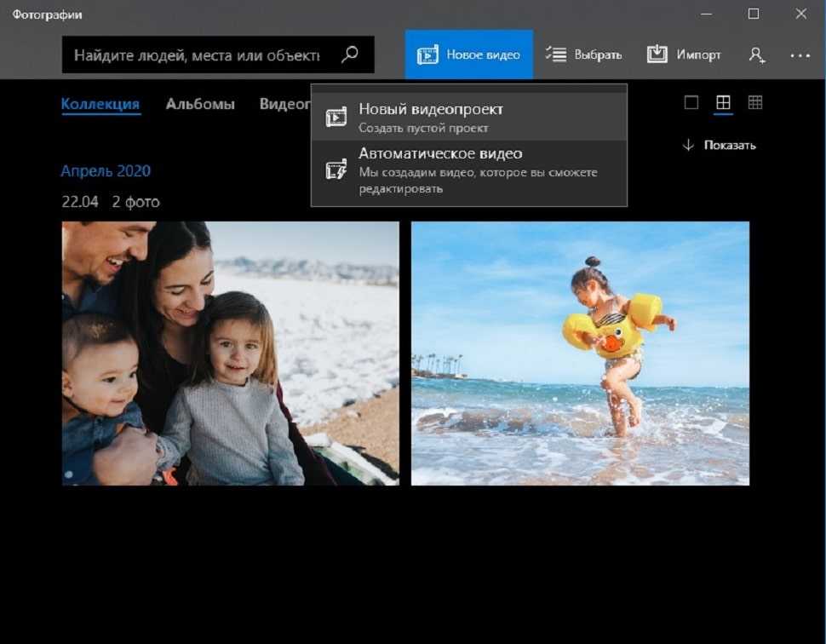Image resolution: width=826 pixels, height=644 pixels.
Task: Click the add people icon
Action: point(756,55)
